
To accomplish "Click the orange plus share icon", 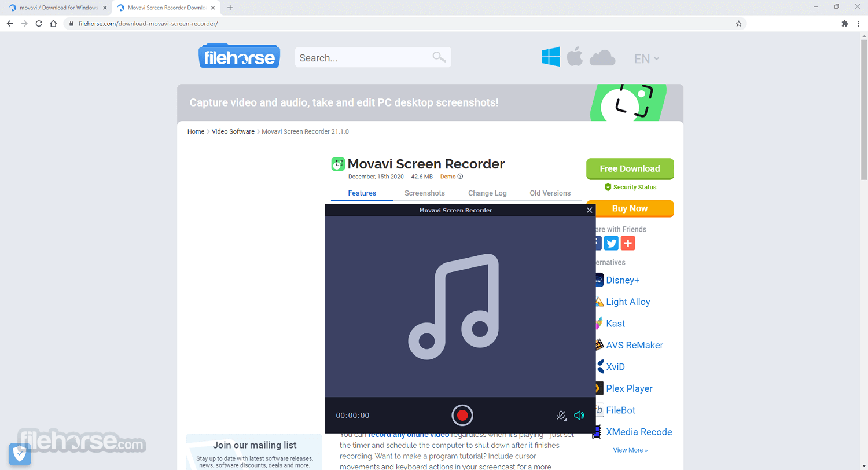I will pos(628,243).
